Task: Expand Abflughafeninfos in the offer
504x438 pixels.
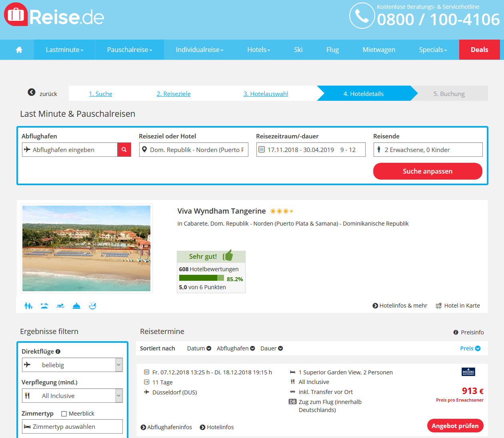Action: point(166,427)
